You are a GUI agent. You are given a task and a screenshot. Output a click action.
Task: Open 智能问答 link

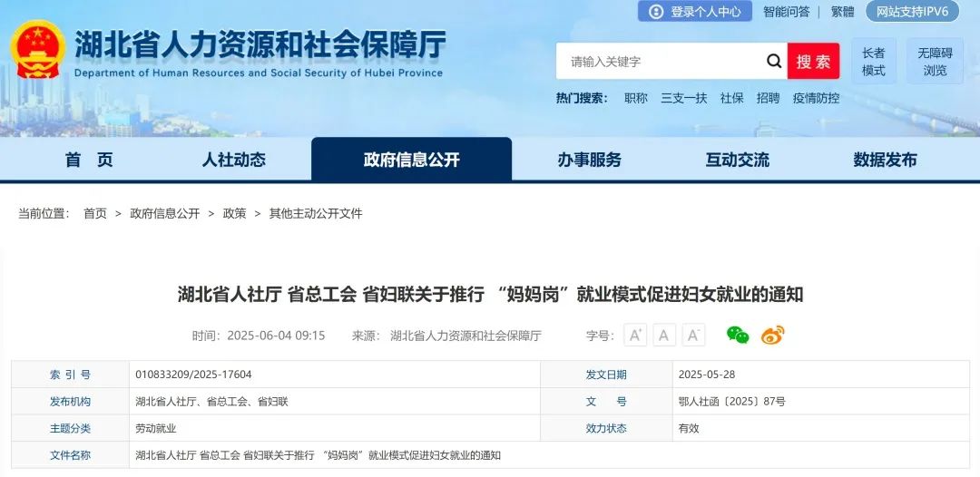[786, 11]
